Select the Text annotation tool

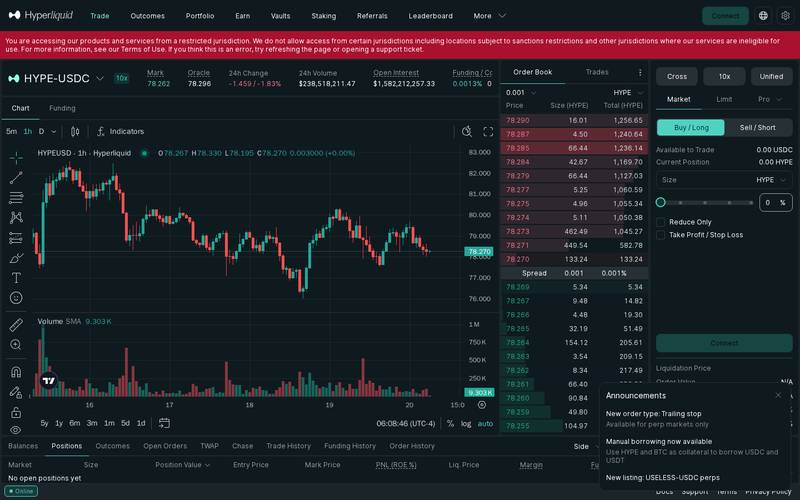(16, 278)
